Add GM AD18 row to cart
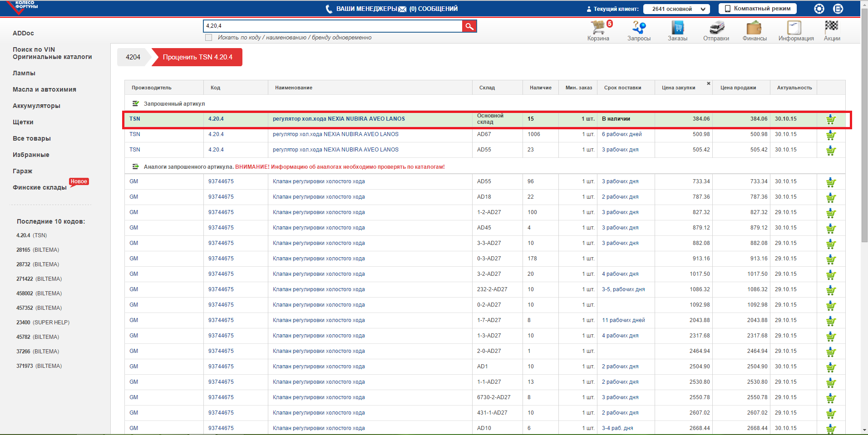 click(x=831, y=198)
